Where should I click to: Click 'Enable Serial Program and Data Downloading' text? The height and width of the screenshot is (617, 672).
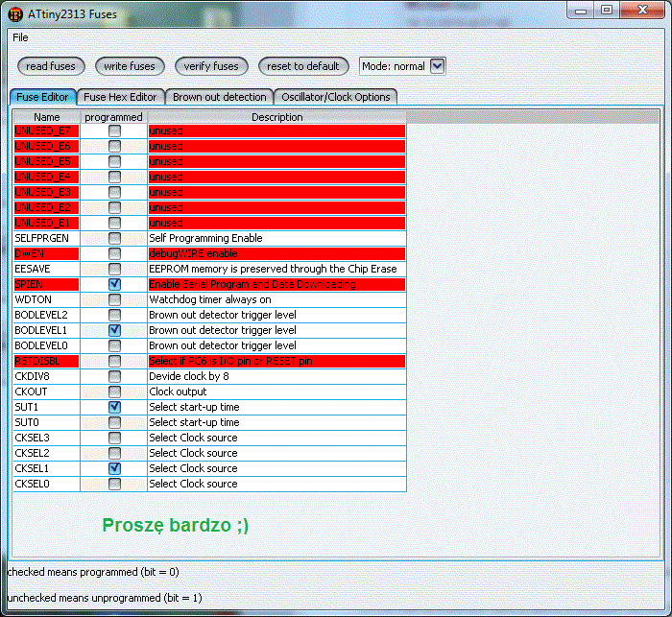pyautogui.click(x=252, y=284)
